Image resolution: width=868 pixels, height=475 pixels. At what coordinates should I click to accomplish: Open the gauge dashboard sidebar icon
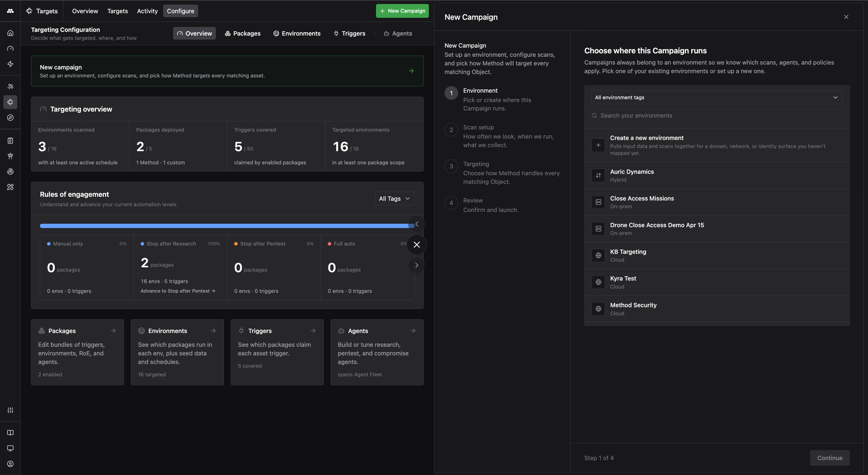pyautogui.click(x=10, y=48)
